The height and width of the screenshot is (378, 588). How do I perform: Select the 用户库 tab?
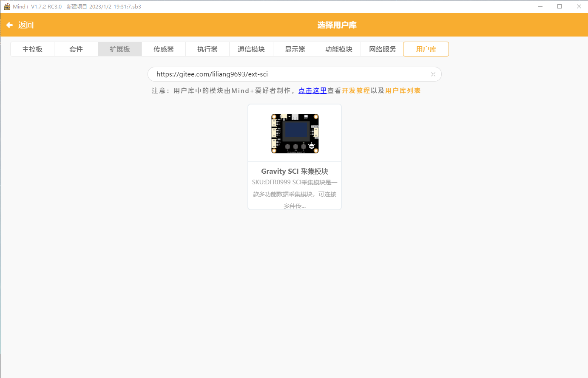click(426, 49)
